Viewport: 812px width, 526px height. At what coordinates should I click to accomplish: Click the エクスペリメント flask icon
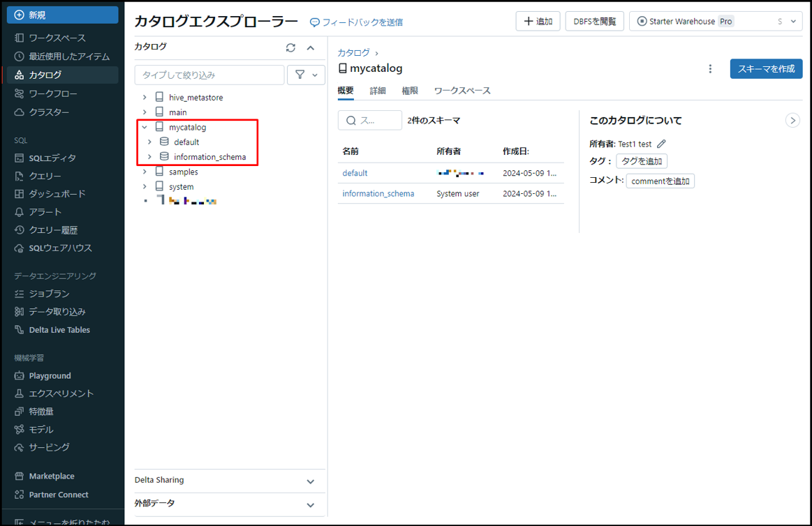coord(19,393)
